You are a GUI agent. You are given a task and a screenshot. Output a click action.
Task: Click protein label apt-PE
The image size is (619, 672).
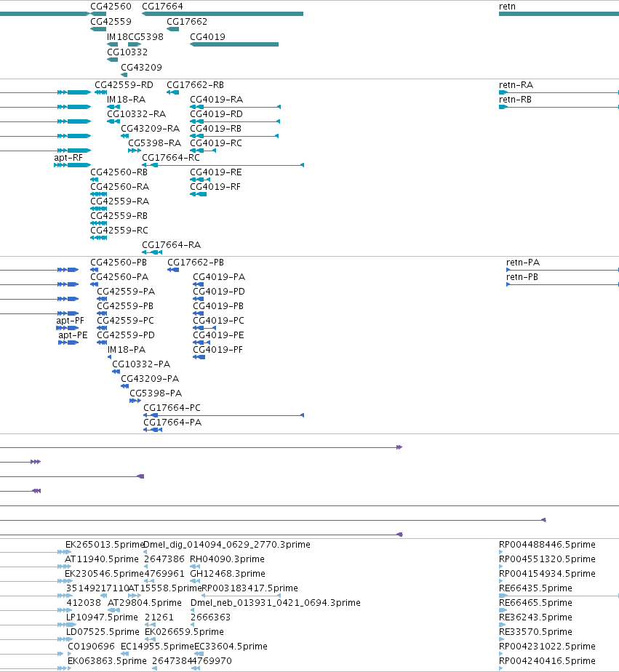coord(73,335)
